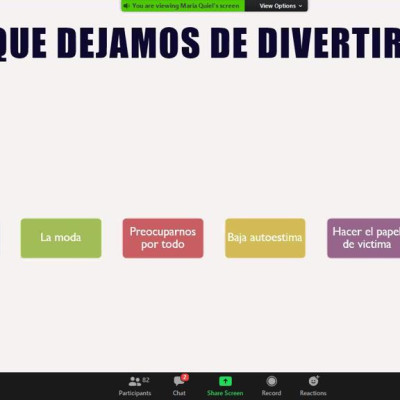Viewport: 400px width, 400px height.
Task: Click the slide title 'QUE DEJAMOS DE DIVERTIR'
Action: (200, 43)
